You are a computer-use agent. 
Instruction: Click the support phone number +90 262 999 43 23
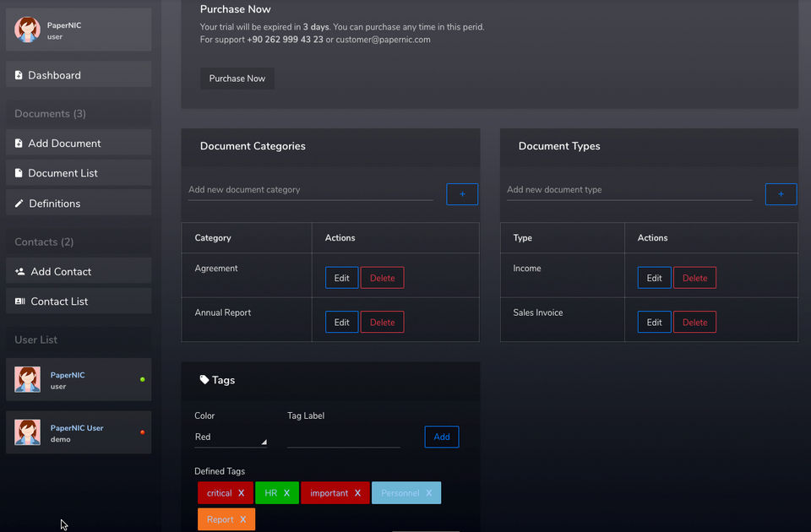pos(285,40)
